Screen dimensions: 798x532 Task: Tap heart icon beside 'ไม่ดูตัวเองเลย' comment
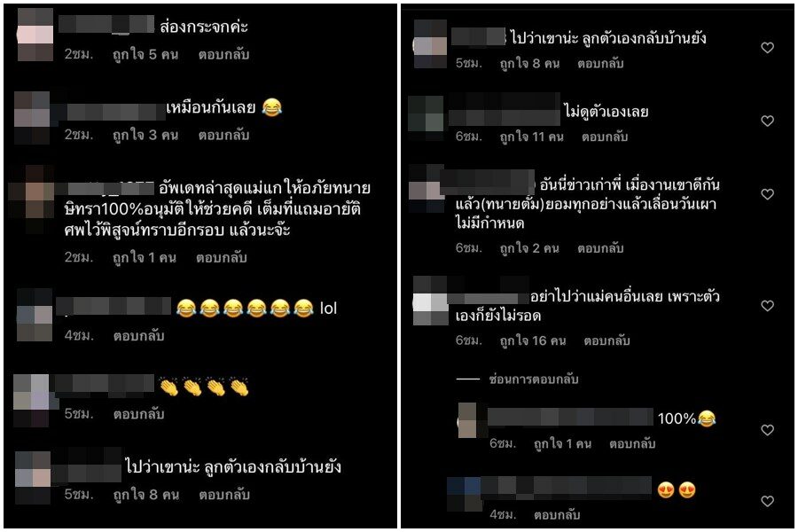768,121
